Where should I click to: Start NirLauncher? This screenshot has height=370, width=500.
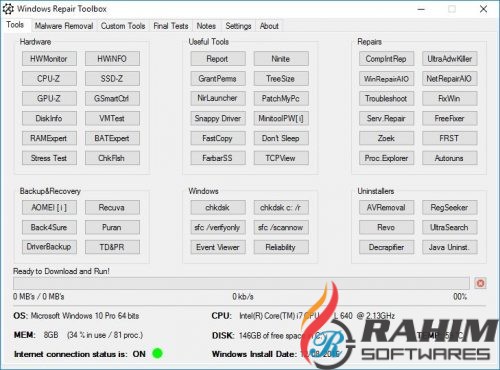[x=218, y=98]
